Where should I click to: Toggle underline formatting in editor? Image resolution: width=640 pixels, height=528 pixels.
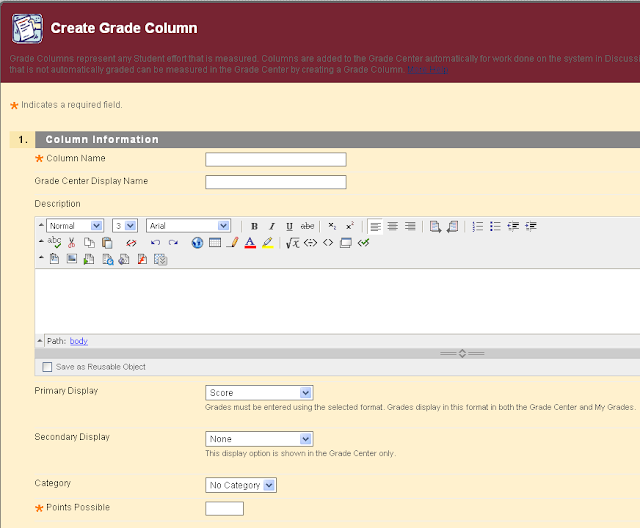click(x=289, y=226)
